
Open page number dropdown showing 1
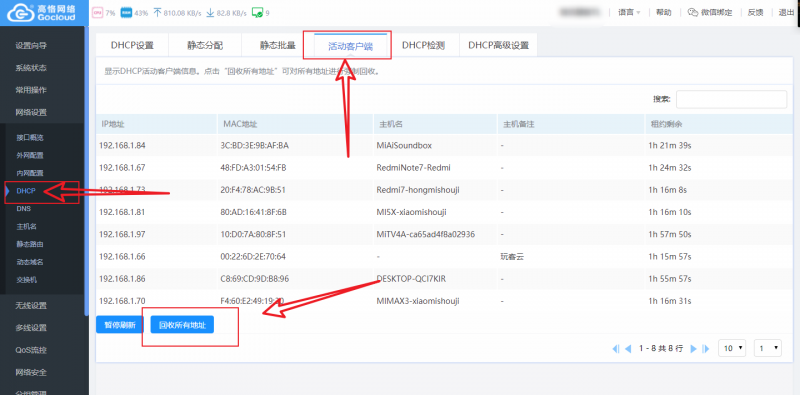click(x=768, y=348)
